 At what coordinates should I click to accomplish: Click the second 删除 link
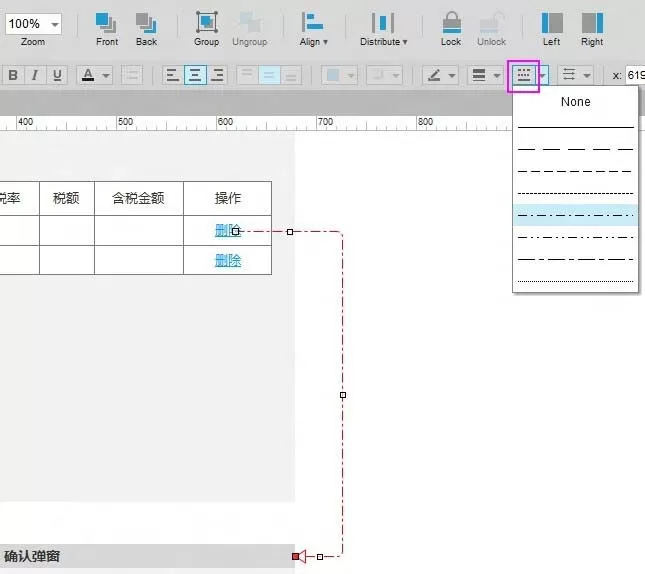pyautogui.click(x=227, y=260)
